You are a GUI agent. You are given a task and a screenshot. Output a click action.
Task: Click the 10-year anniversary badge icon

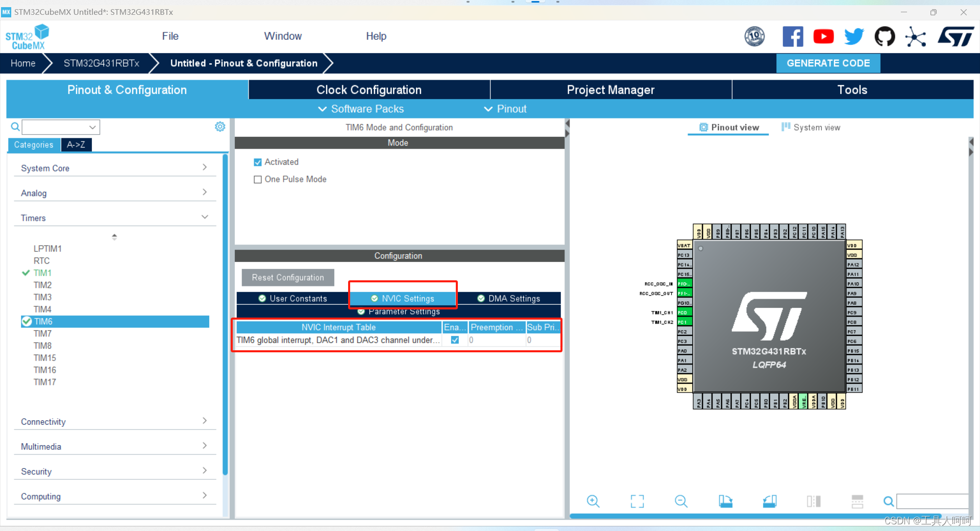pyautogui.click(x=754, y=37)
